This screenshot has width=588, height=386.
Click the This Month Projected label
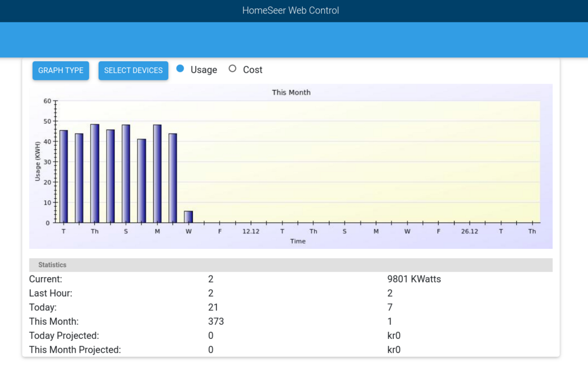pos(75,350)
